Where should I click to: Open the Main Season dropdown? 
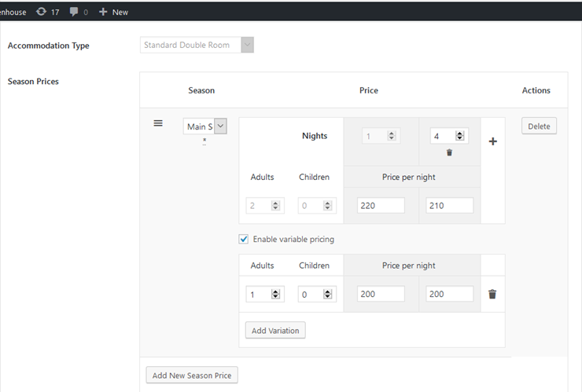tap(205, 126)
